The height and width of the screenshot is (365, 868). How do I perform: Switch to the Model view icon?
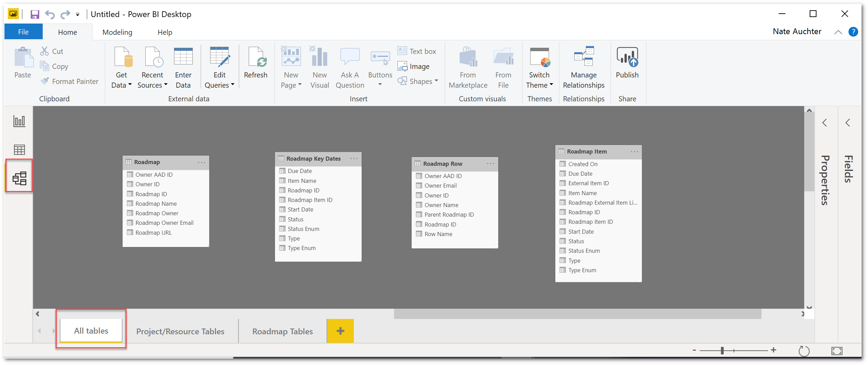[19, 178]
